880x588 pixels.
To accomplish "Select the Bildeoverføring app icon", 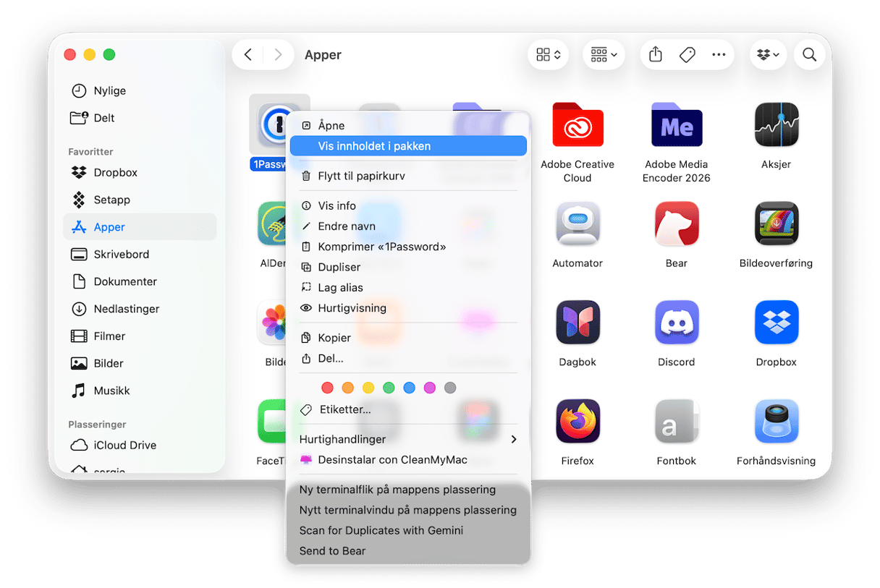I will [x=776, y=223].
